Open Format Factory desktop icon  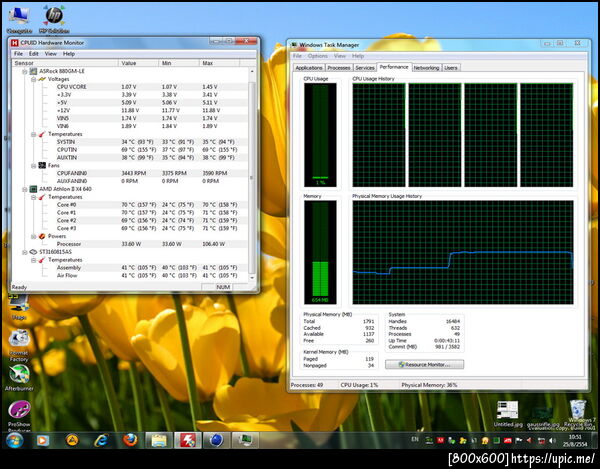point(19,346)
